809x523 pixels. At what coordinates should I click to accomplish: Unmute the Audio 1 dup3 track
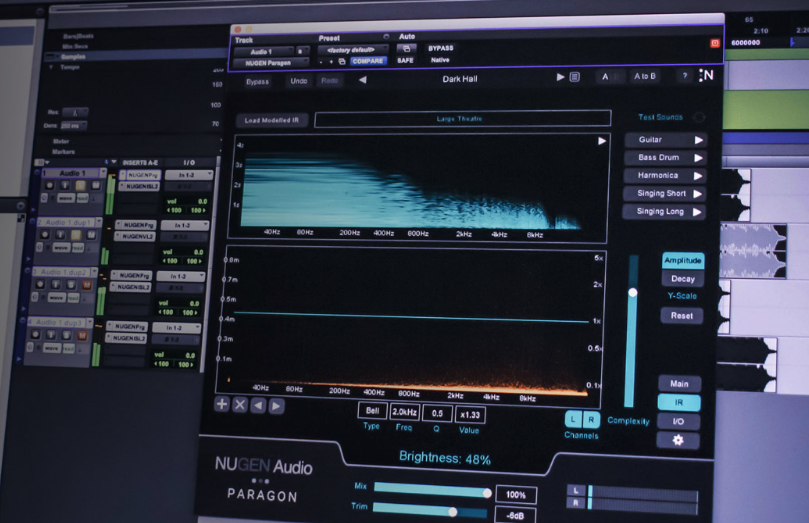tap(82, 335)
